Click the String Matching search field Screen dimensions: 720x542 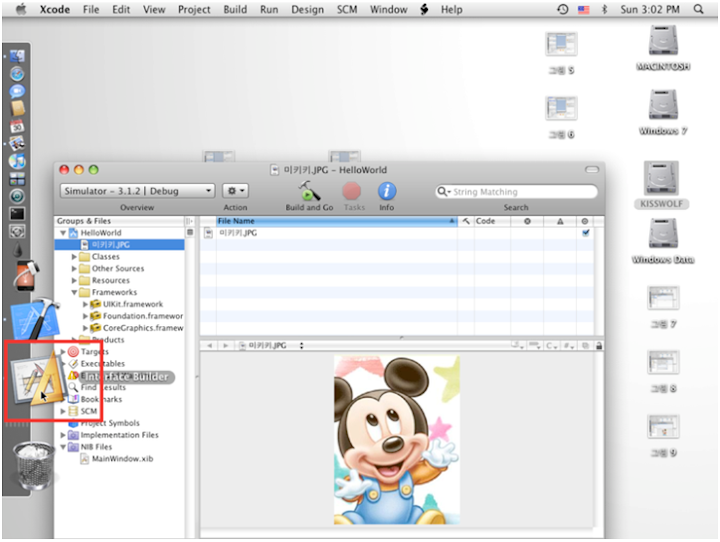[x=520, y=191]
